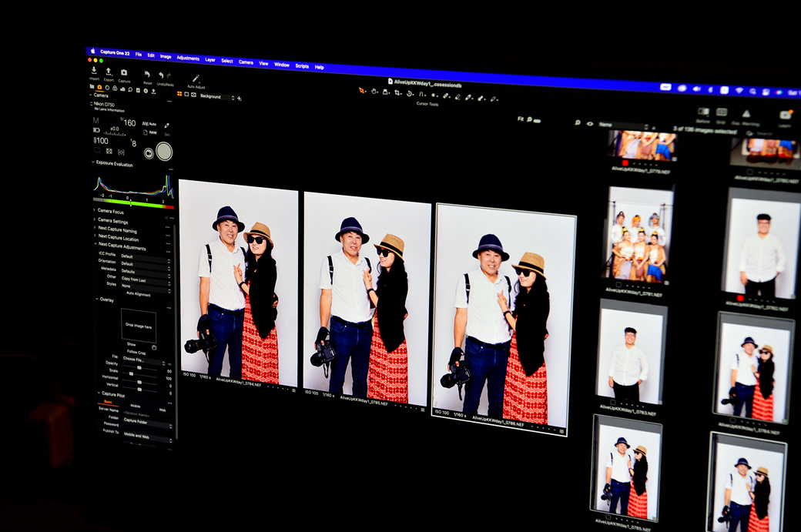Screen dimensions: 801x532
Task: Open the Library folder tool tab
Action: tap(92, 87)
